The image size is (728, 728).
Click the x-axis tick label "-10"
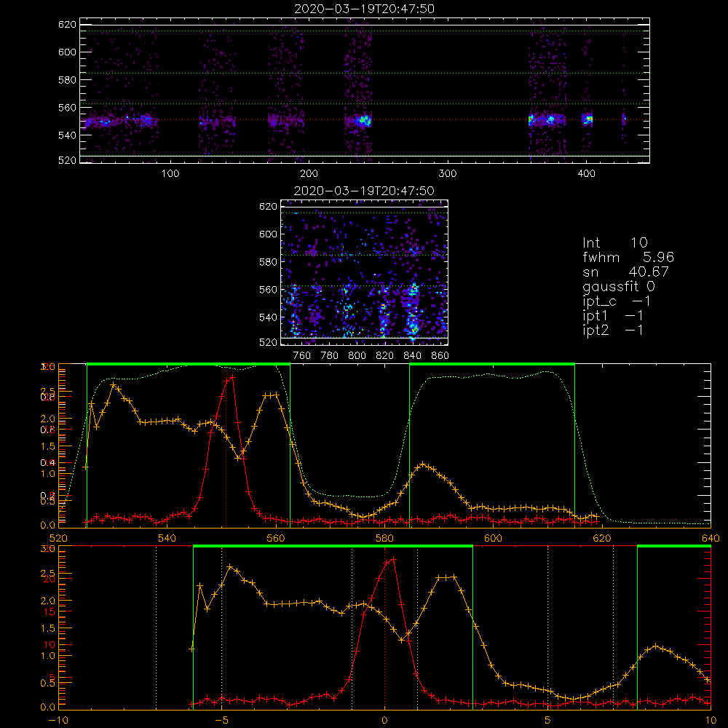point(58,720)
